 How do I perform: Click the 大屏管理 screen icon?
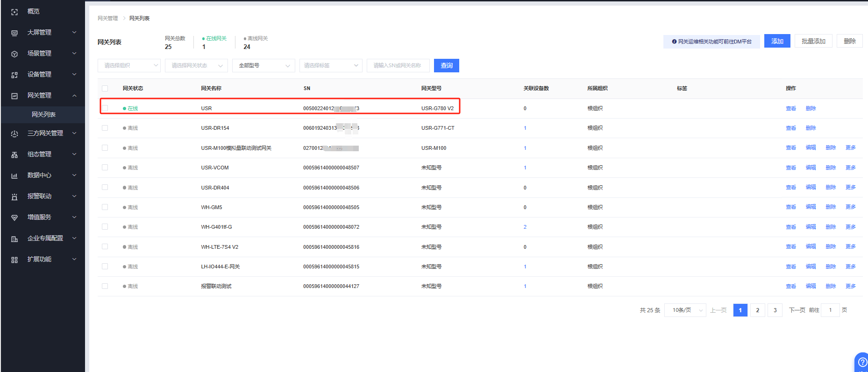click(14, 33)
